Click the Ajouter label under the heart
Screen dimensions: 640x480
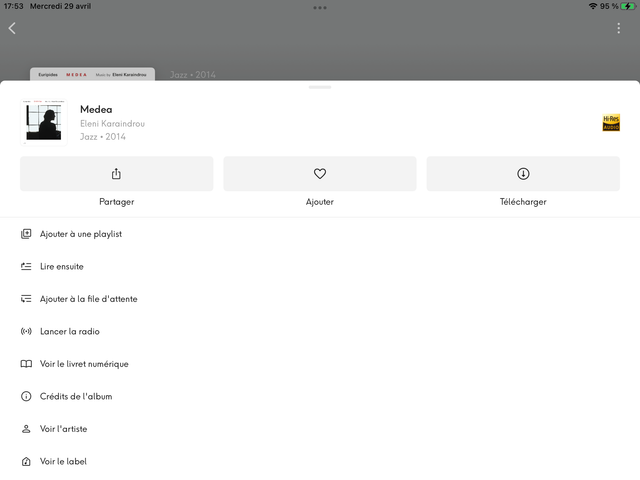point(320,202)
